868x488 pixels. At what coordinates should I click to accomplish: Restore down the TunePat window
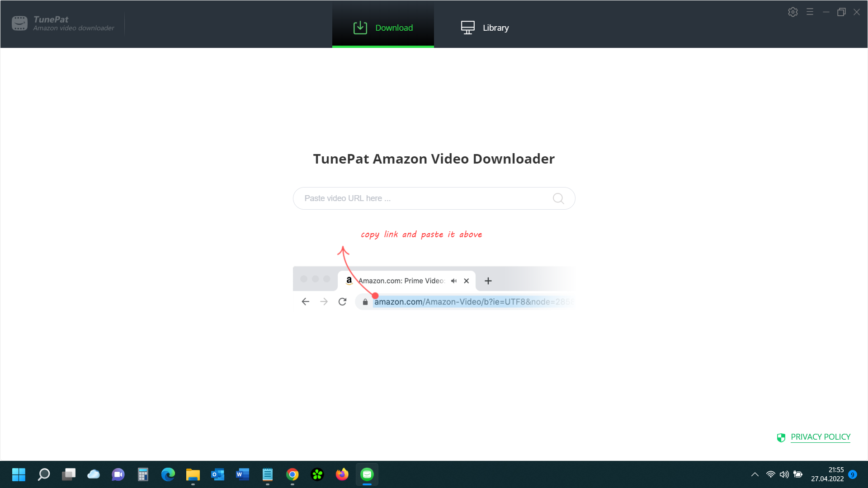(x=841, y=12)
